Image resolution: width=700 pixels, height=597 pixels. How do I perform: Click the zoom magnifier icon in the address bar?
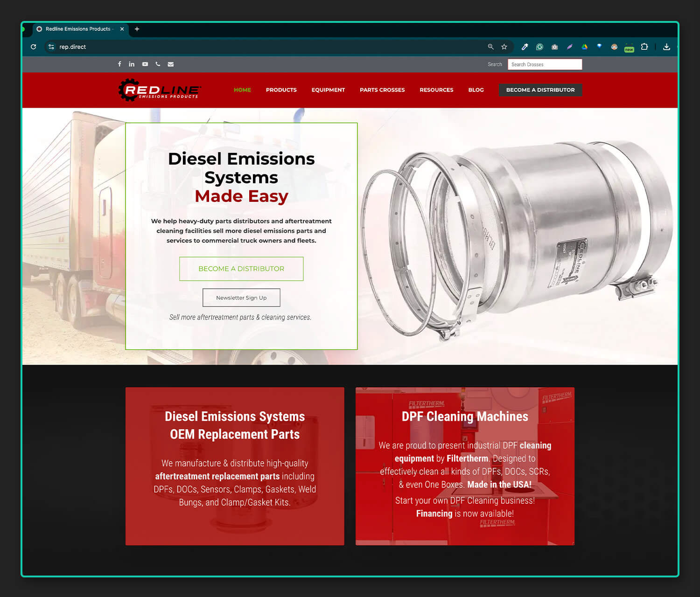490,47
